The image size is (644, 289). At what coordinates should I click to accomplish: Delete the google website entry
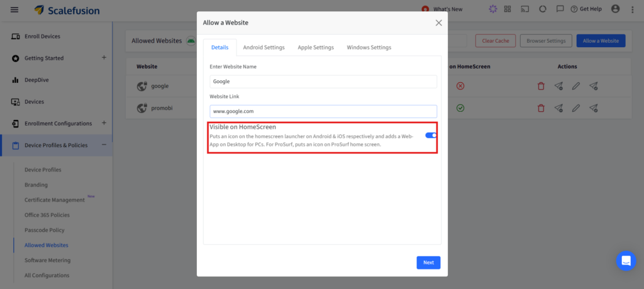[x=541, y=86]
